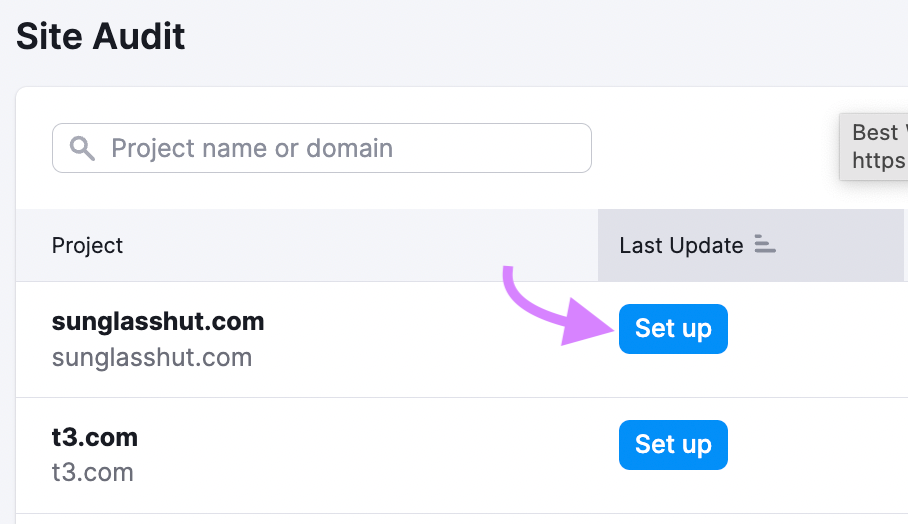Click the Project column header
The image size is (908, 524).
tap(88, 245)
